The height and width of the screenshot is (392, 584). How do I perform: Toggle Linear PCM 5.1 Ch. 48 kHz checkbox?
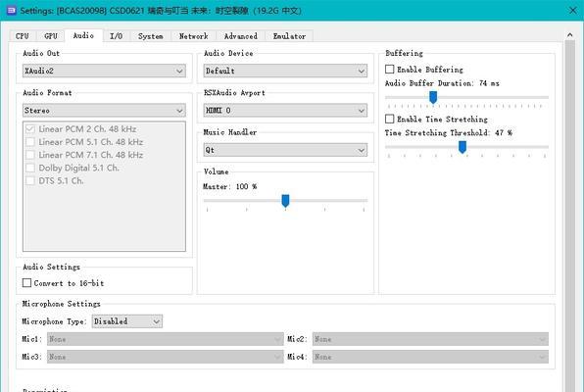coord(30,142)
